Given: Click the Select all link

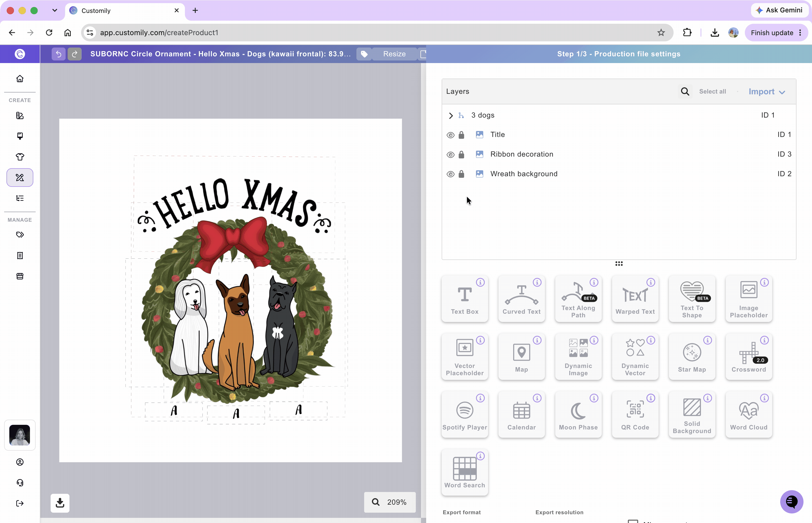Looking at the screenshot, I should pyautogui.click(x=712, y=92).
